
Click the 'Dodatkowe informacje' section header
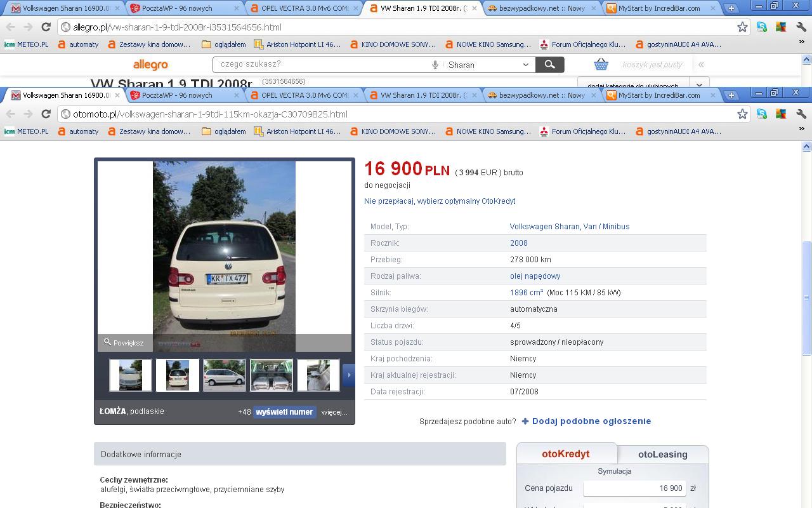tap(300, 454)
